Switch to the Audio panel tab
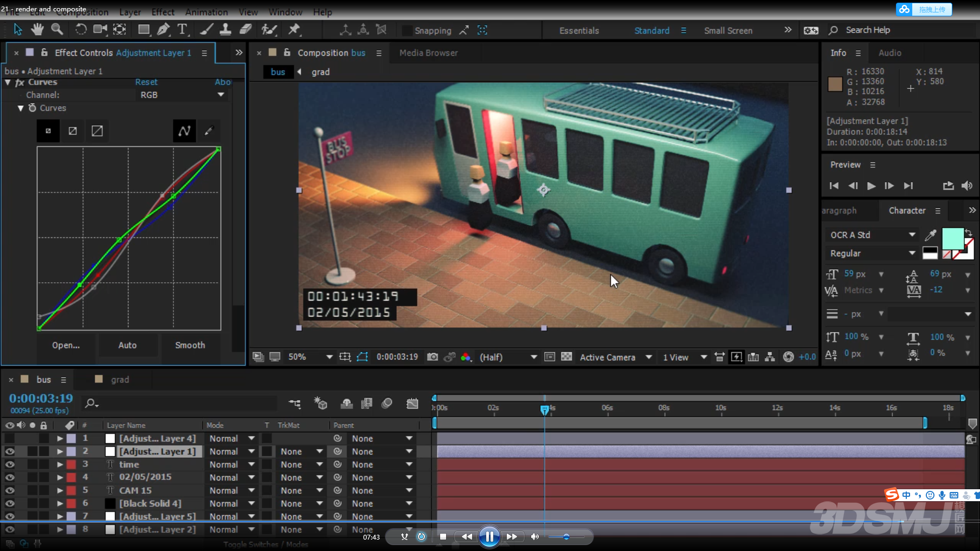The height and width of the screenshot is (551, 980). 889,53
